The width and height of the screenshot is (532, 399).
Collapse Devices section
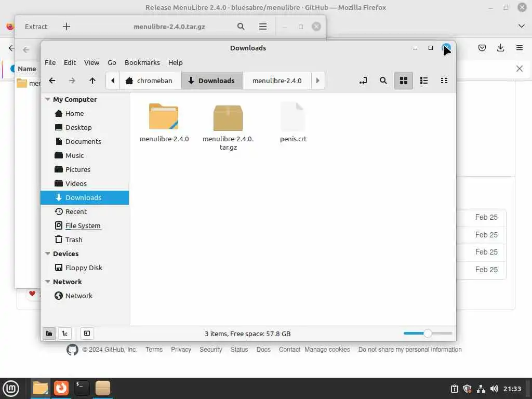tap(47, 254)
